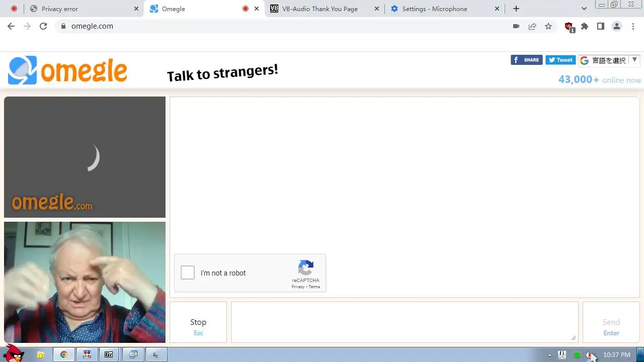Image resolution: width=644 pixels, height=362 pixels.
Task: Switch to the VB-Audio Thank You Page tab
Action: (x=325, y=9)
